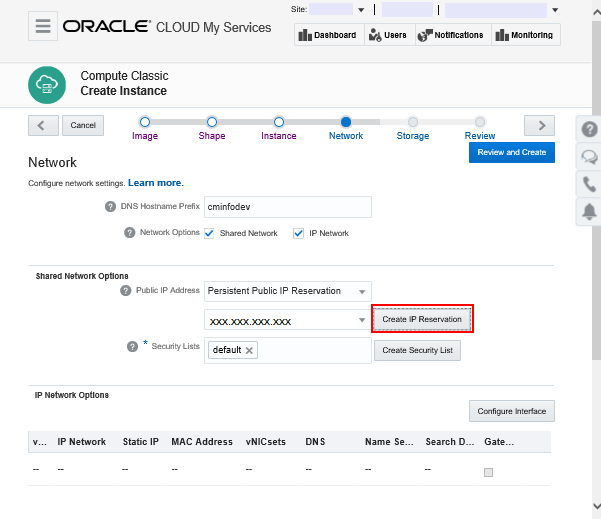Open the hamburger navigation menu
Viewport: 601px width, 519px height.
click(x=43, y=26)
